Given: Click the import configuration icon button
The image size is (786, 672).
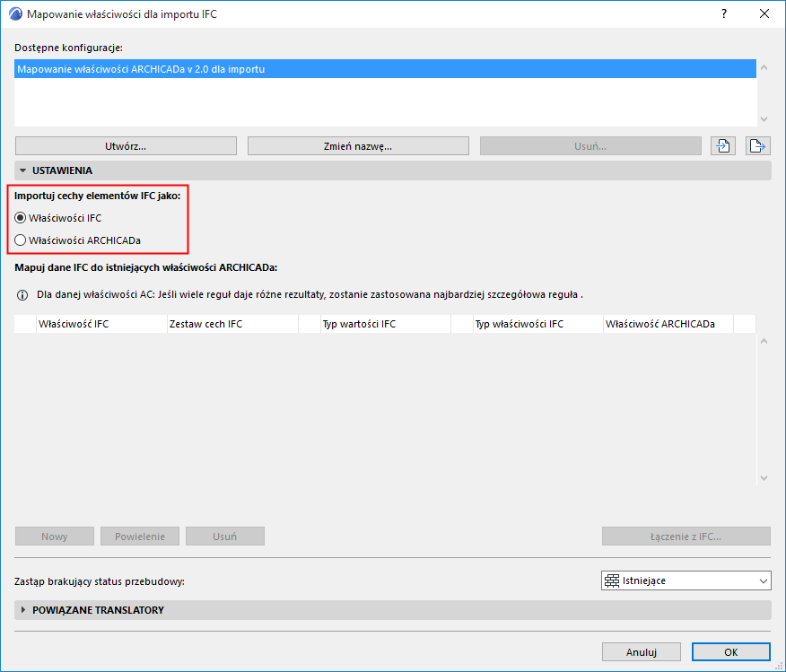Looking at the screenshot, I should click(723, 146).
